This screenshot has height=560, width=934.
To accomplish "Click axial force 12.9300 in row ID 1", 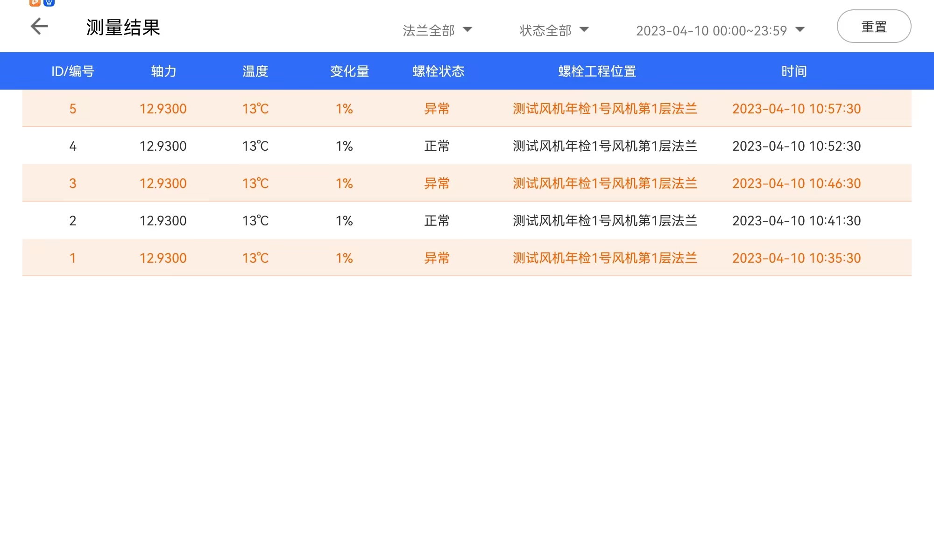I will click(163, 258).
